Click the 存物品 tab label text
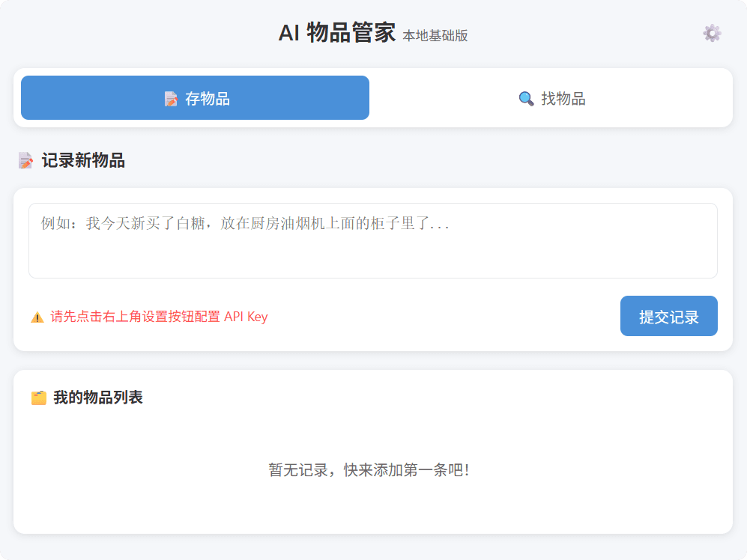 pyautogui.click(x=208, y=99)
